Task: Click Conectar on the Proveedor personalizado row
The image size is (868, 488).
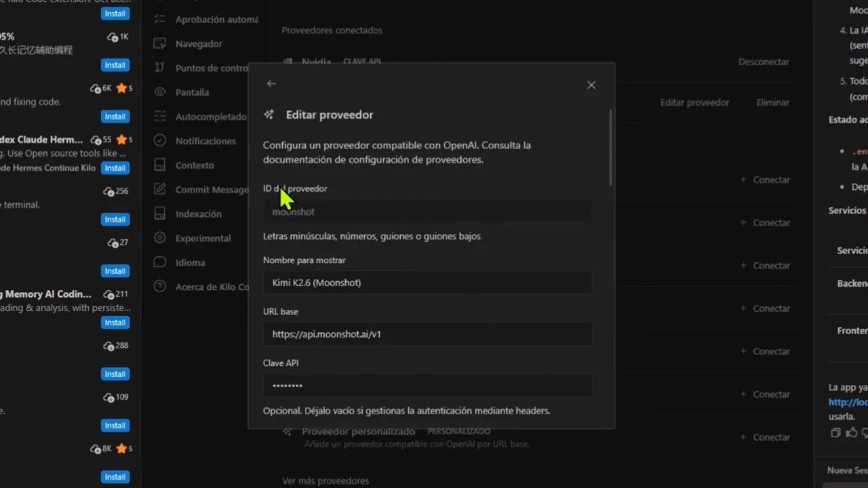Action: coord(766,437)
